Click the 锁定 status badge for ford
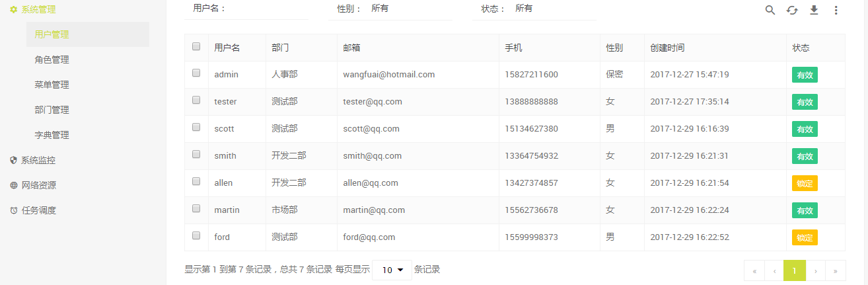868x285 pixels. click(805, 237)
